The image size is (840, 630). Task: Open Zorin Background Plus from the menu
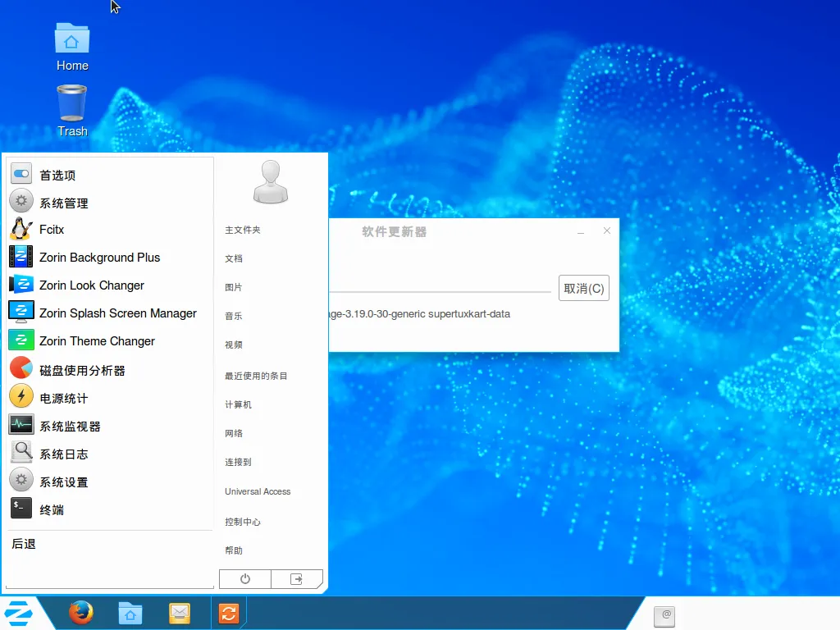tap(99, 258)
